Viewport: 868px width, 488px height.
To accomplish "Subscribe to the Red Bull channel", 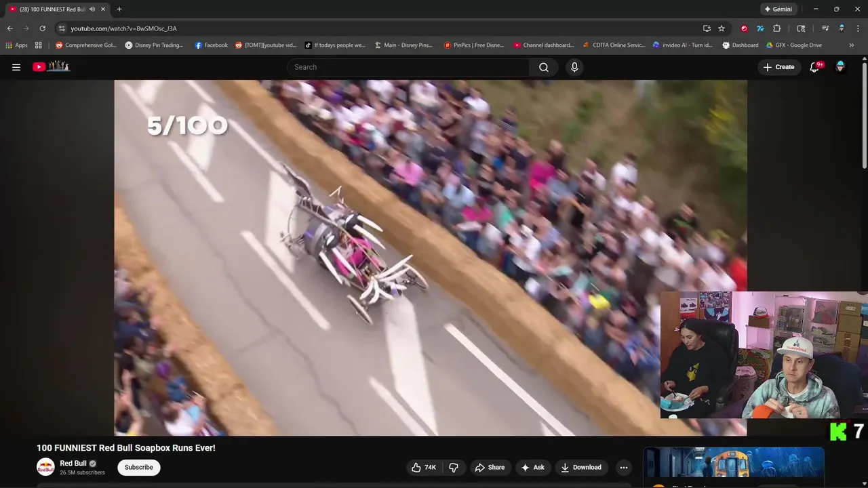I will coord(138,467).
